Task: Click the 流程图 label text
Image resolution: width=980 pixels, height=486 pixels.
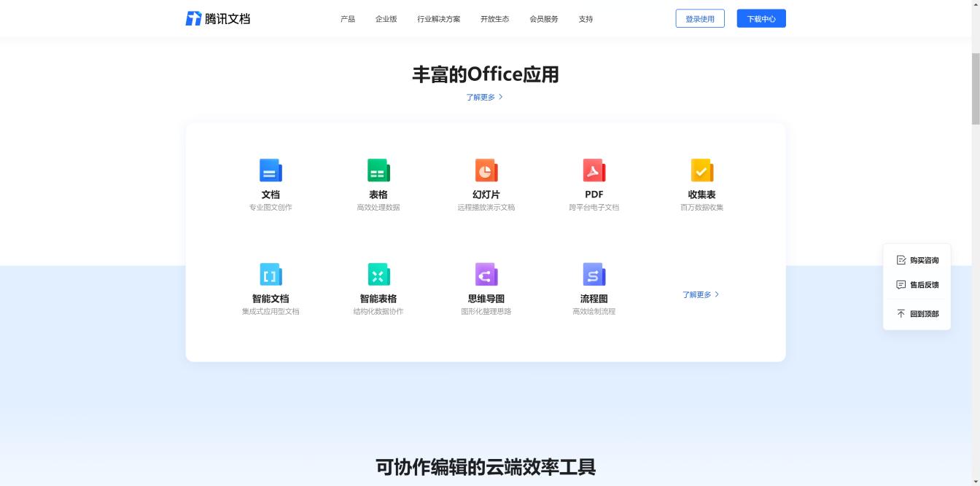Action: tap(594, 299)
